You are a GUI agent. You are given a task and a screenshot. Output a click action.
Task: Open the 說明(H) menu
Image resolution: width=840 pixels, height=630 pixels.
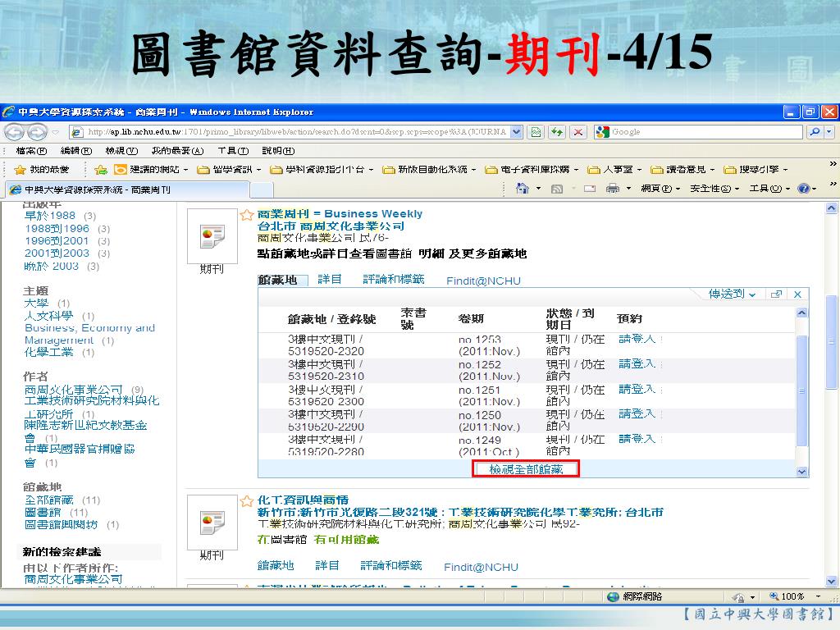point(278,151)
